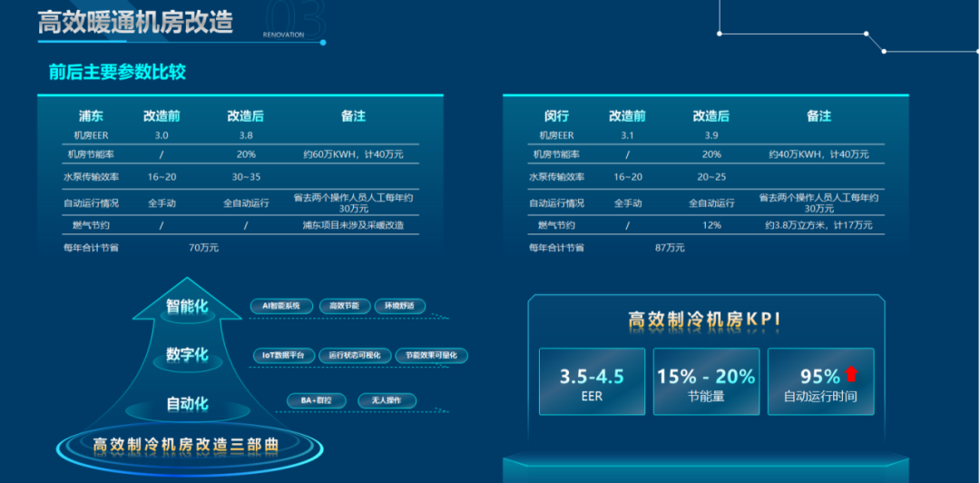The image size is (980, 483).
Task: Select the 约40万KWH，计40万元 remark
Action: pyautogui.click(x=818, y=154)
